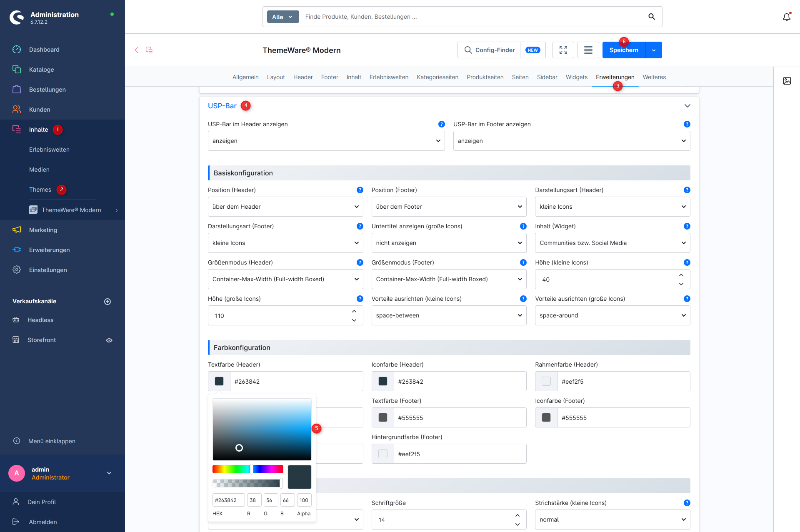Open Position (Footer) dropdown

pyautogui.click(x=449, y=207)
